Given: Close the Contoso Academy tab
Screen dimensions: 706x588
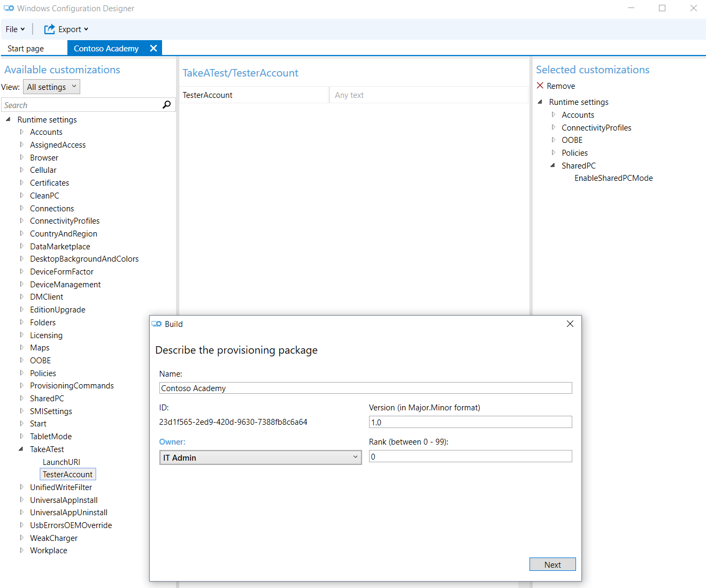Looking at the screenshot, I should click(x=154, y=48).
